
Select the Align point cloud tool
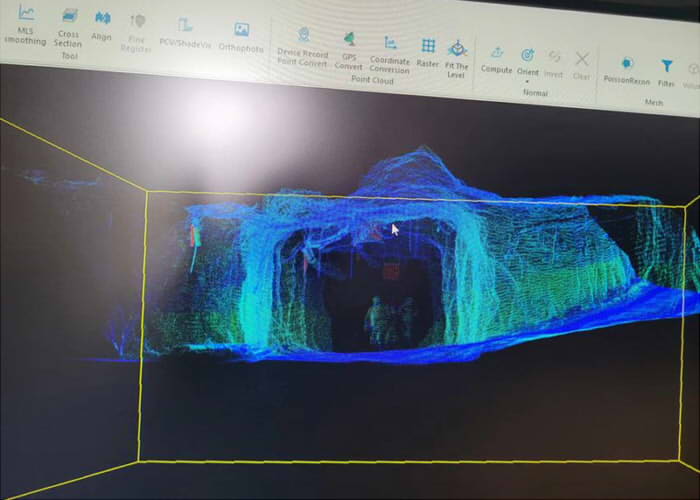102,26
